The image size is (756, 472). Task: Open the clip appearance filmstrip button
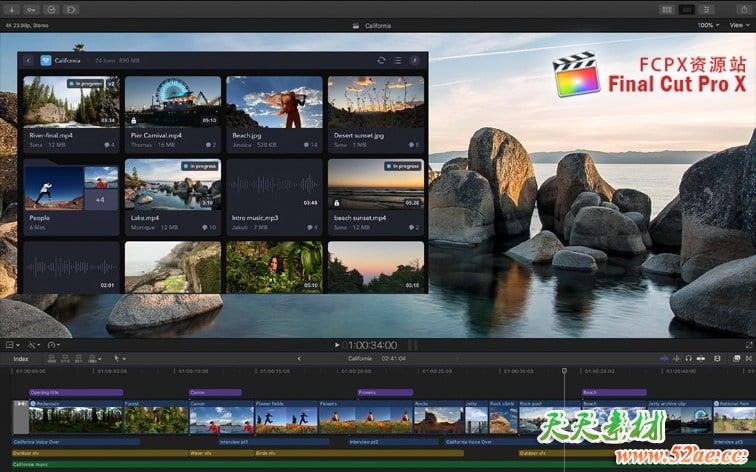click(717, 359)
